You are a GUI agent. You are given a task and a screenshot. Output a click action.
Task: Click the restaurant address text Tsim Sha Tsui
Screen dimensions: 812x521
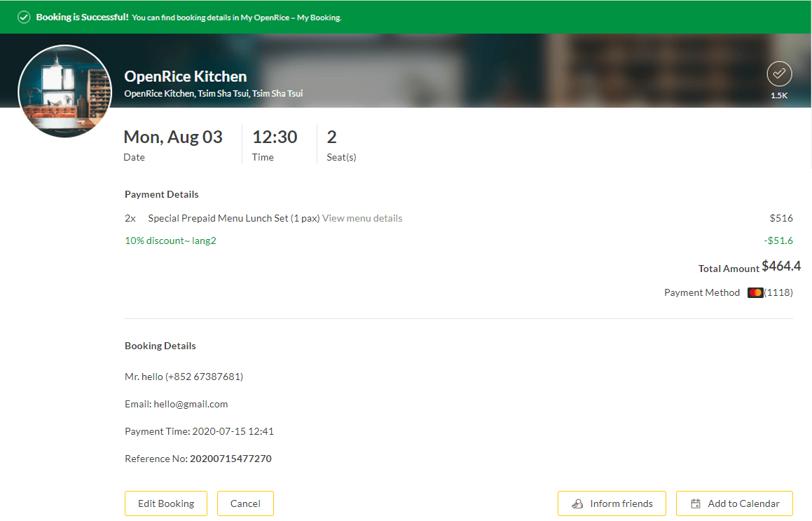pos(214,93)
